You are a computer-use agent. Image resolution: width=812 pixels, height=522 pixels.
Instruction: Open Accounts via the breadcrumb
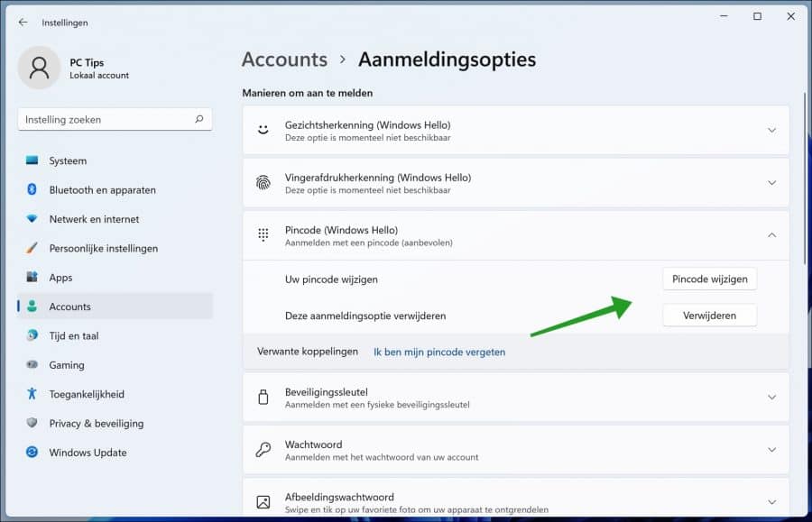coord(284,60)
